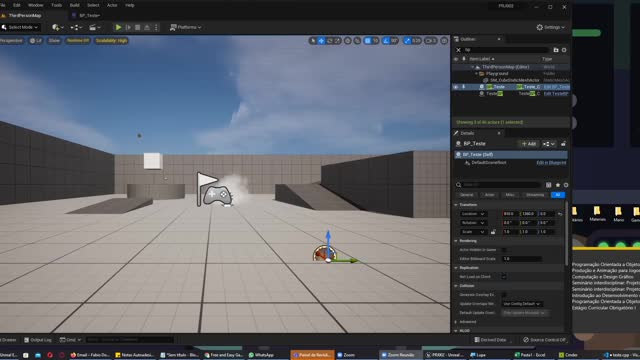This screenshot has height=360, width=640.
Task: Choose the Scale gizmo tool
Action: [338, 41]
